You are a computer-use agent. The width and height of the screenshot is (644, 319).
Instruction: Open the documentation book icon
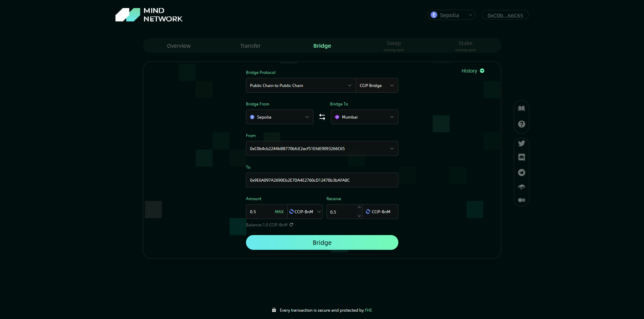coord(521,108)
